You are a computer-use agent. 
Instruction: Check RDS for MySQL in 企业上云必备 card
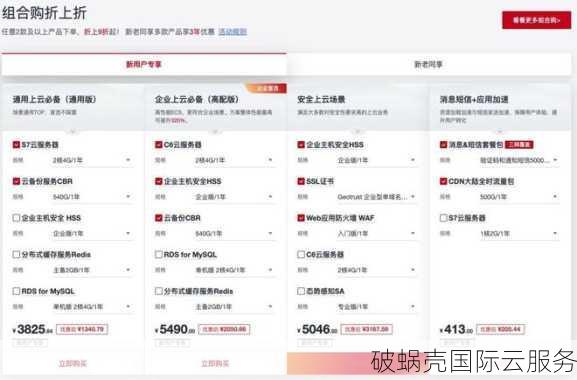click(159, 254)
